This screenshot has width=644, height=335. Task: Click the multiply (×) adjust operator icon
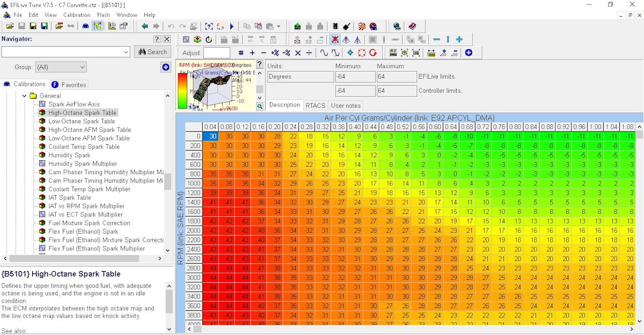tap(298, 53)
